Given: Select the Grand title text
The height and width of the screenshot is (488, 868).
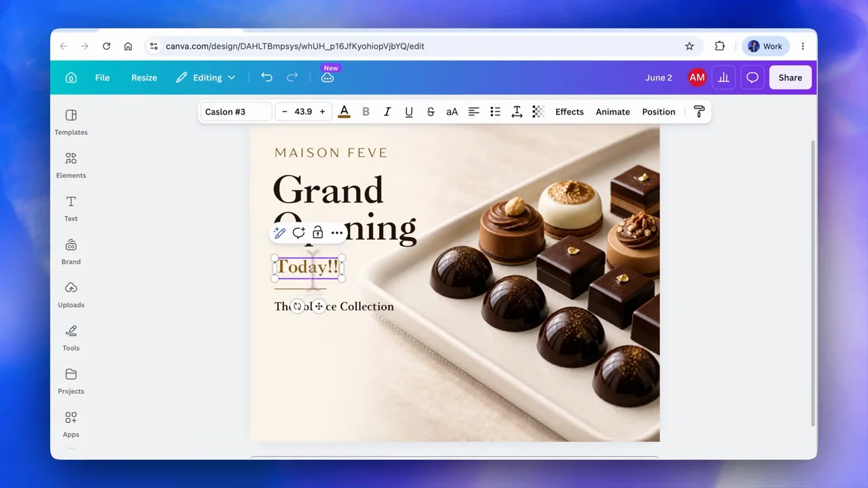Looking at the screenshot, I should (x=328, y=190).
